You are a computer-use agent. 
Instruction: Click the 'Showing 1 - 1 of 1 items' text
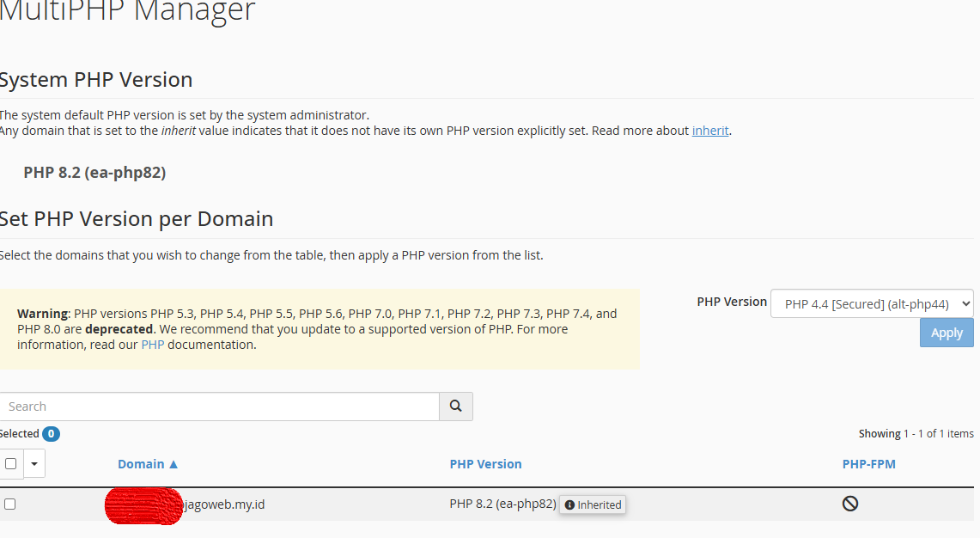(916, 434)
